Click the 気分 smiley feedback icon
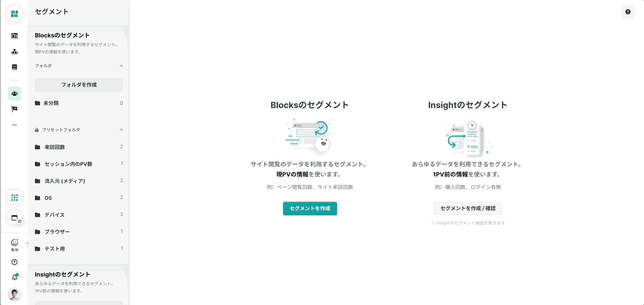 click(15, 245)
